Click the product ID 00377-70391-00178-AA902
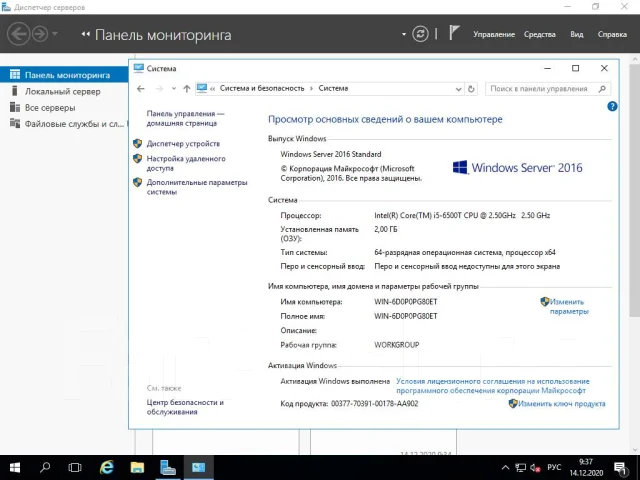The image size is (640, 480). coord(374,404)
